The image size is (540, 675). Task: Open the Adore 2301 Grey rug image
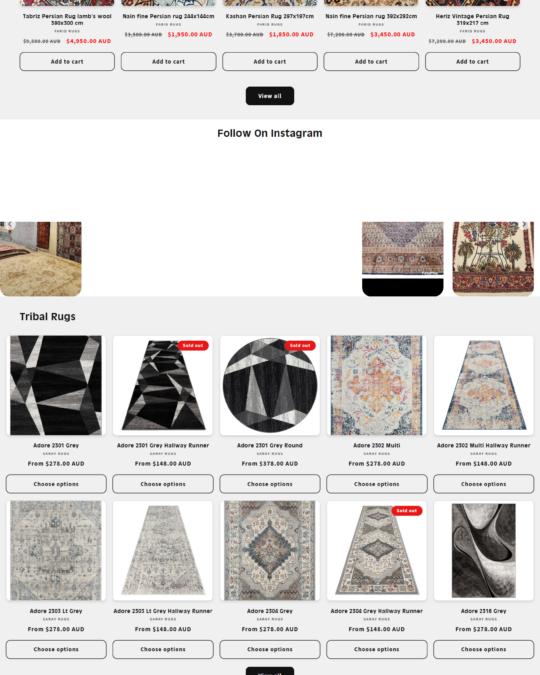tap(56, 385)
